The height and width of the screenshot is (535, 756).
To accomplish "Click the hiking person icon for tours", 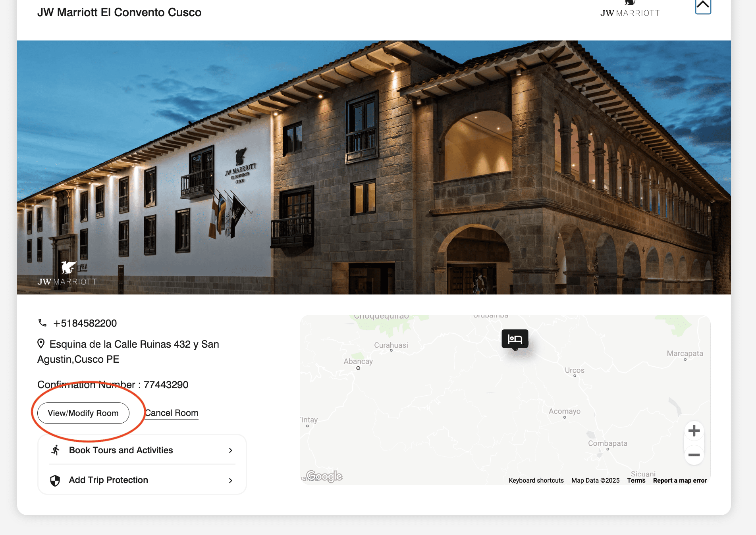I will (x=56, y=450).
